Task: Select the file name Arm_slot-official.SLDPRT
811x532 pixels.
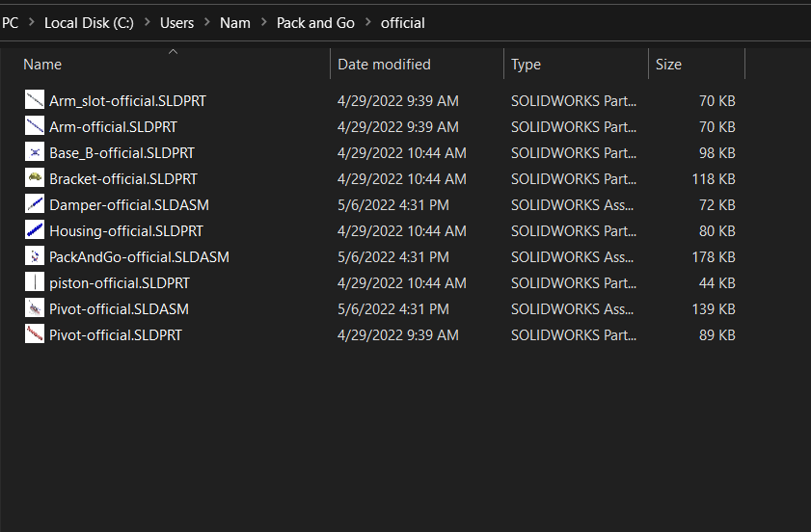Action: click(x=127, y=101)
